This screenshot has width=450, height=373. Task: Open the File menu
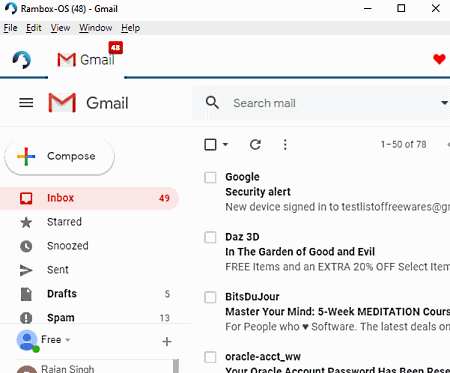[x=10, y=28]
